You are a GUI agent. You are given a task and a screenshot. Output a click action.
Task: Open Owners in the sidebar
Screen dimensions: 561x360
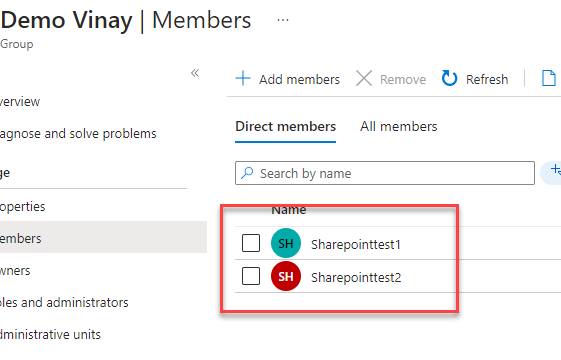click(x=15, y=271)
